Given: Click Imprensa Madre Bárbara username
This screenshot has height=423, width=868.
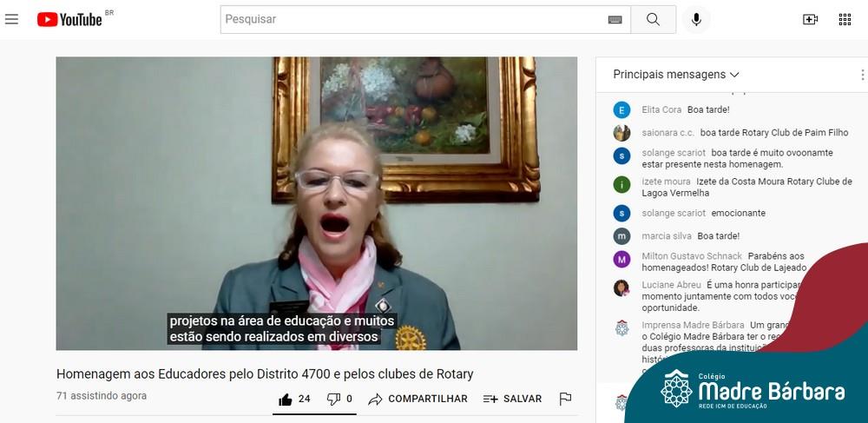Looking at the screenshot, I should (693, 325).
